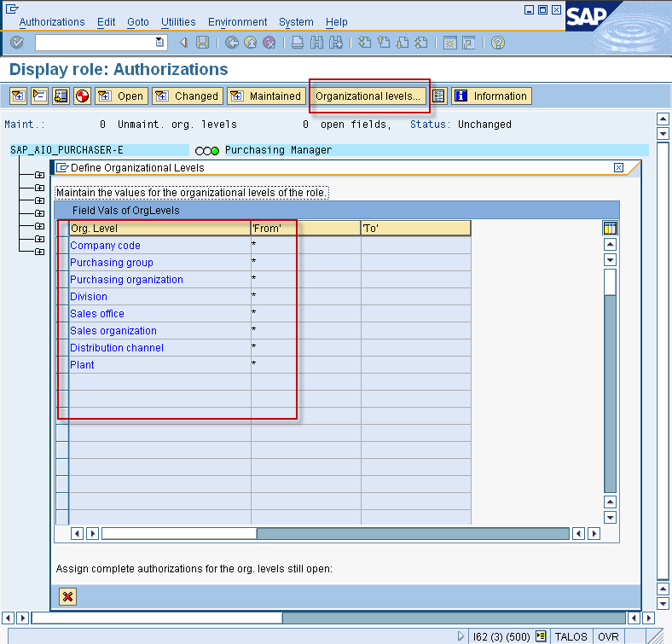Click the Find binoculars icon
The width and height of the screenshot is (672, 644).
tap(316, 43)
